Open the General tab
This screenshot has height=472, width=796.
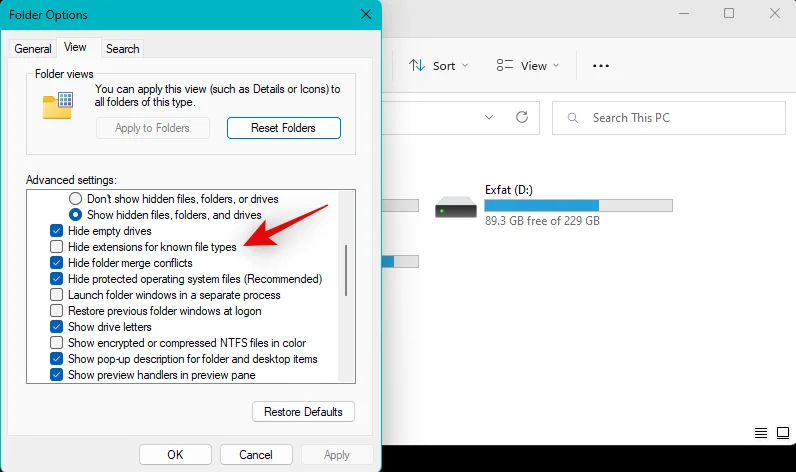(x=32, y=49)
